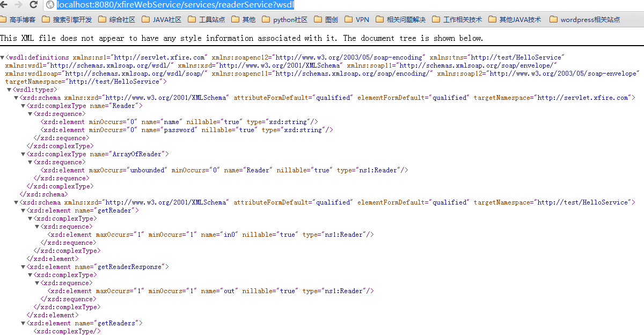Collapse the xsd:element name="getReader" node
644x335 pixels.
(23, 210)
